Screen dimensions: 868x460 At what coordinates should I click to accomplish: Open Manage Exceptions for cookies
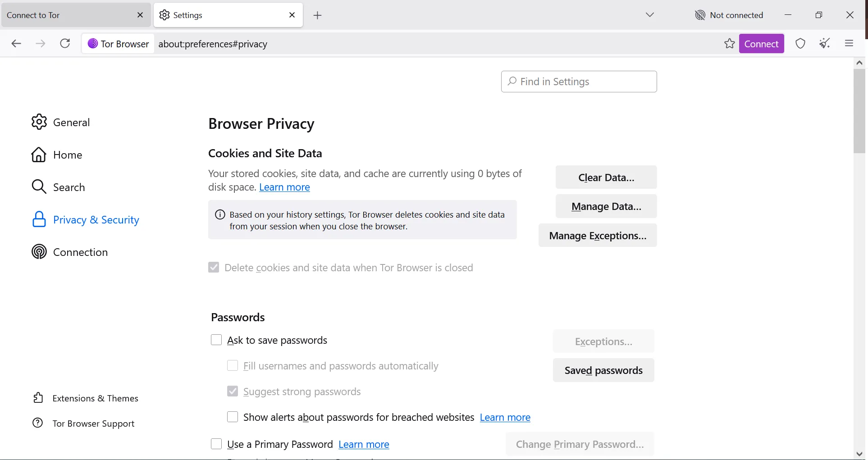(598, 235)
